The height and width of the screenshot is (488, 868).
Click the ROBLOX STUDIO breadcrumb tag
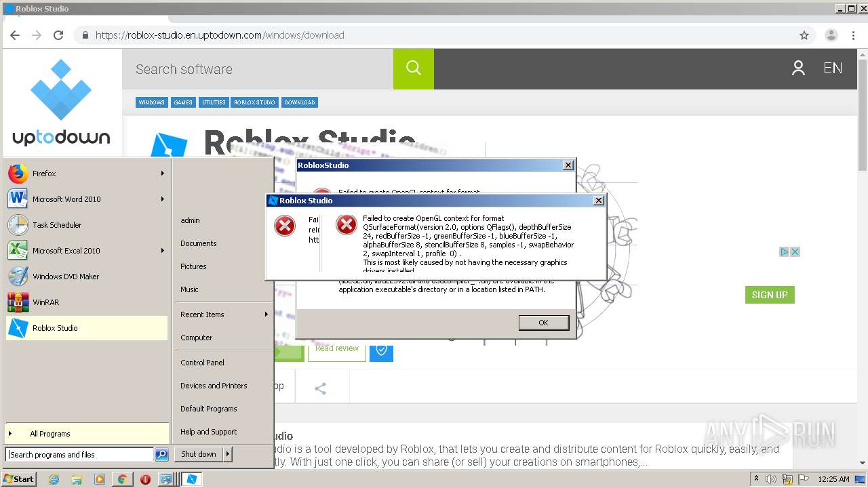coord(255,102)
